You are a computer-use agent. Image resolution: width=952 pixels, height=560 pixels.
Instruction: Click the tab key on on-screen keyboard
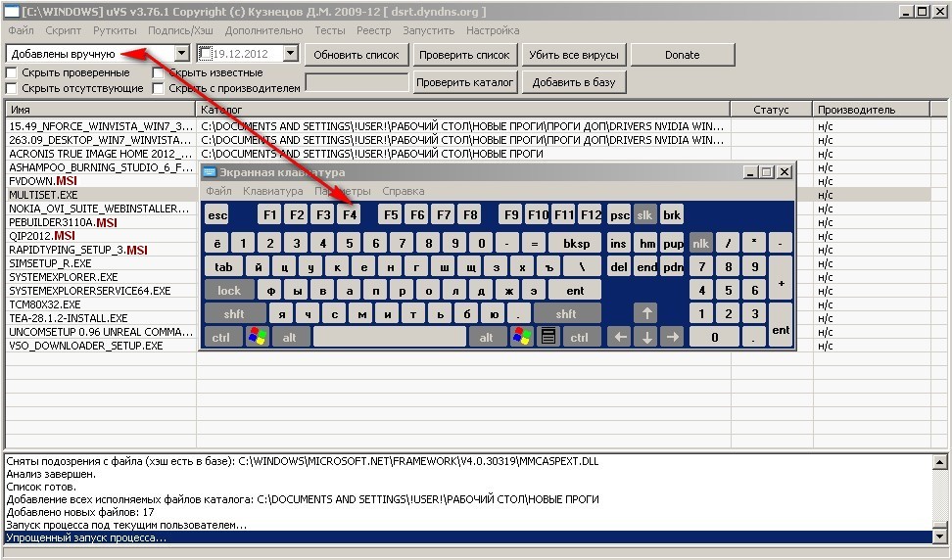(x=223, y=267)
